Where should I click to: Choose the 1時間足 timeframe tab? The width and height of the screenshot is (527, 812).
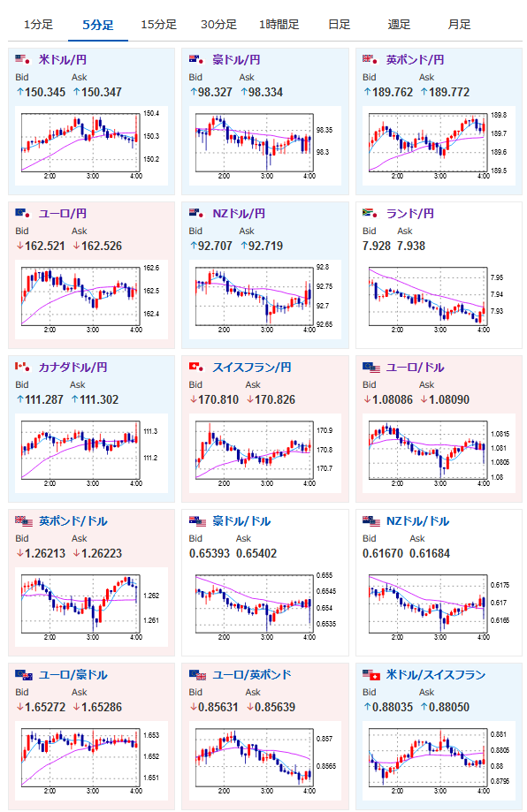pos(279,25)
